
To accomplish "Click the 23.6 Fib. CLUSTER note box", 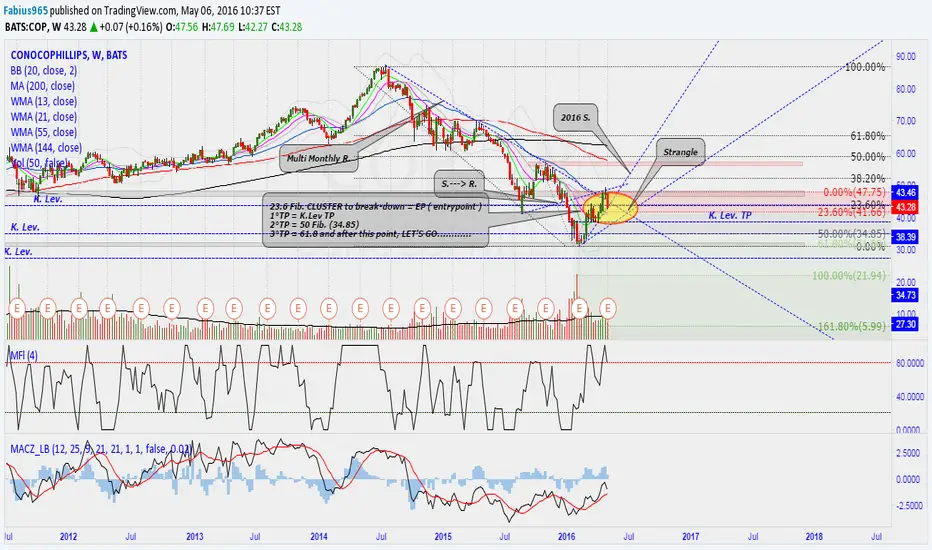I will point(375,220).
